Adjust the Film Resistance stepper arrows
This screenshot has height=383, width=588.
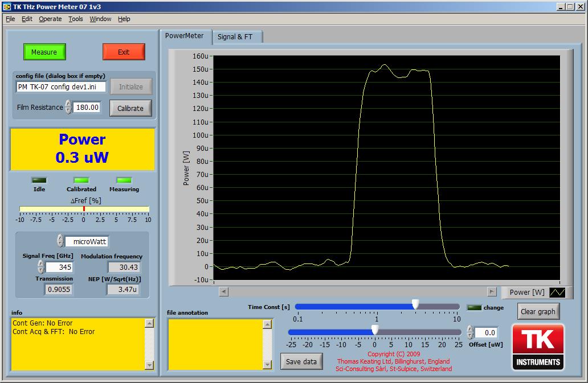(x=68, y=107)
